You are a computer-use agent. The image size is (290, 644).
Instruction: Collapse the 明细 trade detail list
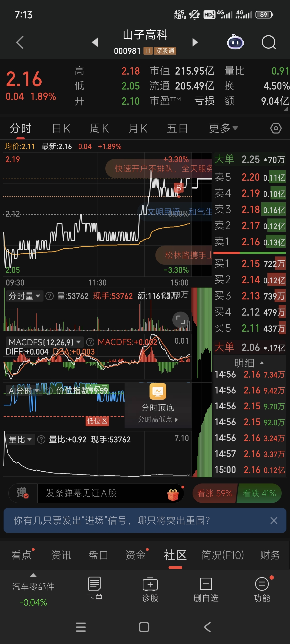(x=249, y=363)
